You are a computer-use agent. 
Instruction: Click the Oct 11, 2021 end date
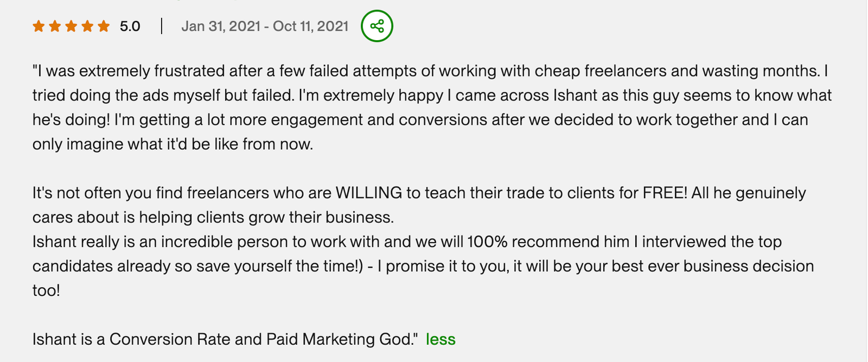[x=311, y=26]
